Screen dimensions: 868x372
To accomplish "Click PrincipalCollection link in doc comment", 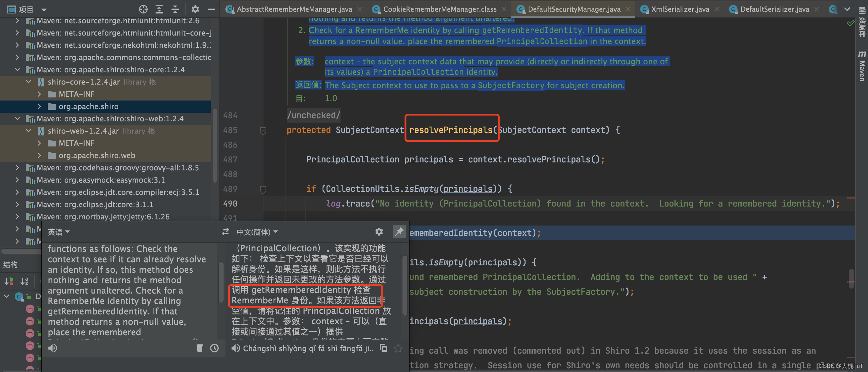I will (x=542, y=41).
